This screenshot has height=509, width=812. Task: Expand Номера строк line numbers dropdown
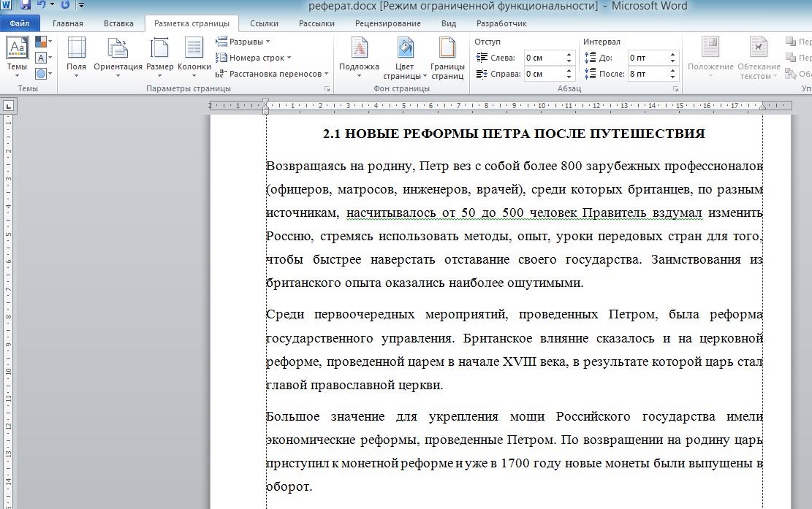(x=254, y=58)
